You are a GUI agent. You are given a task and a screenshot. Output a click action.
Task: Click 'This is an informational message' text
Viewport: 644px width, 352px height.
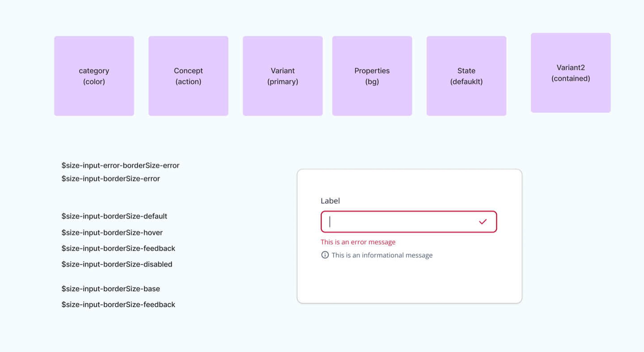click(x=382, y=255)
